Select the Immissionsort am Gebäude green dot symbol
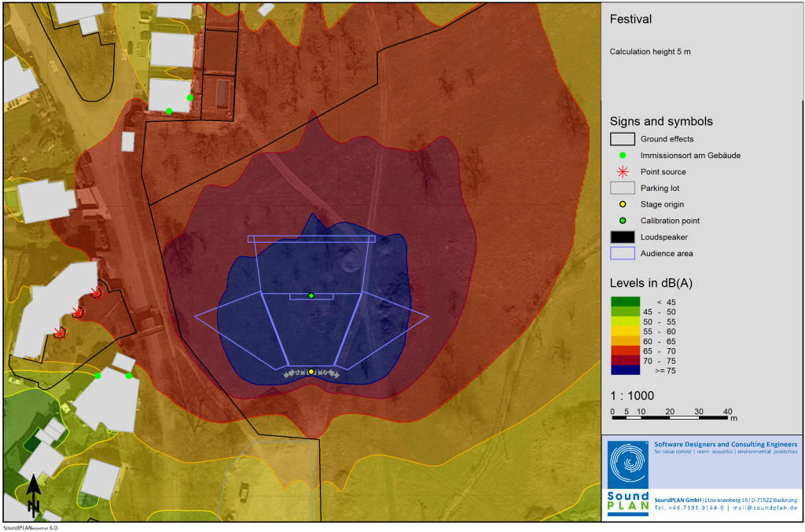 pos(622,156)
